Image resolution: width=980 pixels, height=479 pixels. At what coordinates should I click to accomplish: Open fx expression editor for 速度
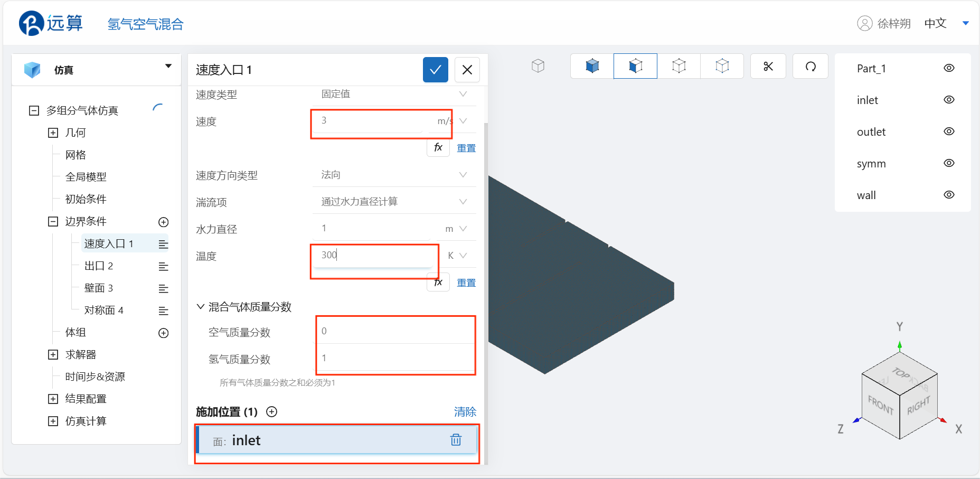438,147
